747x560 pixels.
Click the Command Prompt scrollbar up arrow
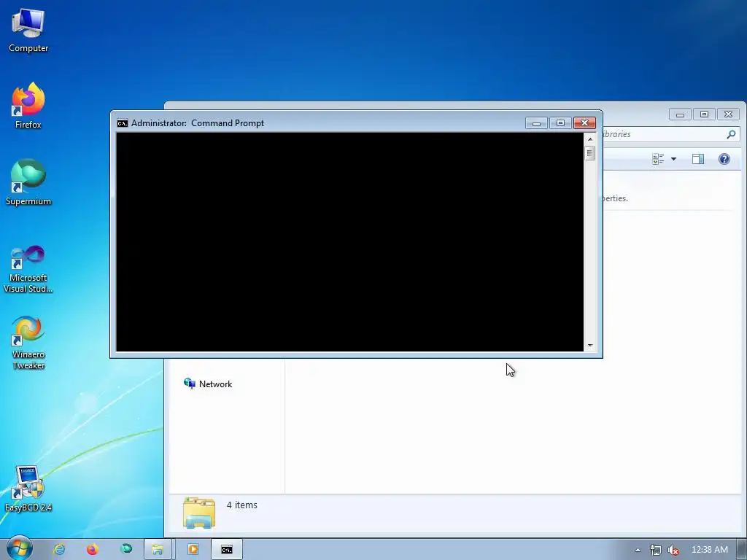point(590,139)
